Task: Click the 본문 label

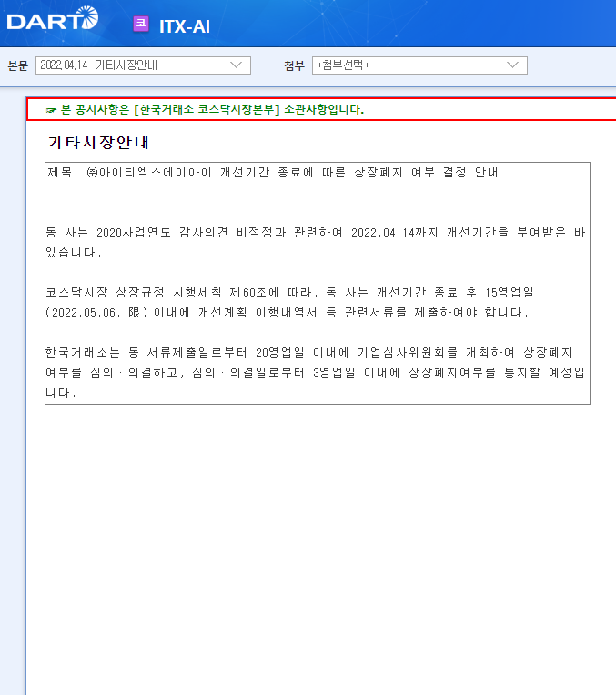Action: click(18, 65)
